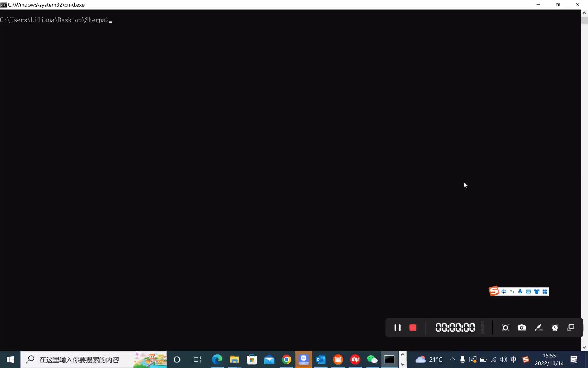Toggle punctuation mode on Sogou bar
This screenshot has height=368, width=588.
(x=512, y=292)
